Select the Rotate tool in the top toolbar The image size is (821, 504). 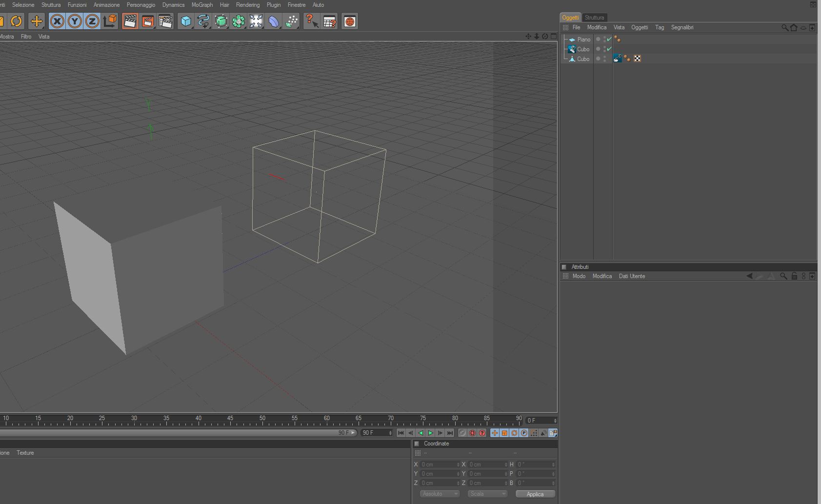(x=16, y=21)
